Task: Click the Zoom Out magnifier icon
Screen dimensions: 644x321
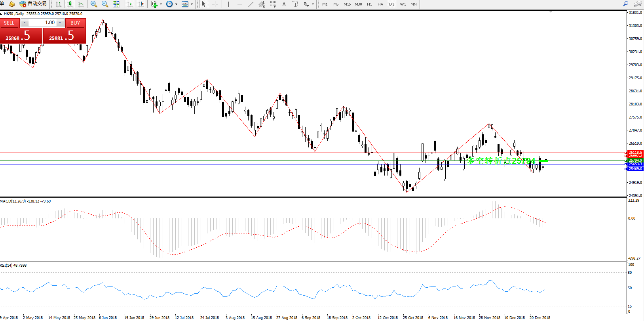Action: [105, 4]
